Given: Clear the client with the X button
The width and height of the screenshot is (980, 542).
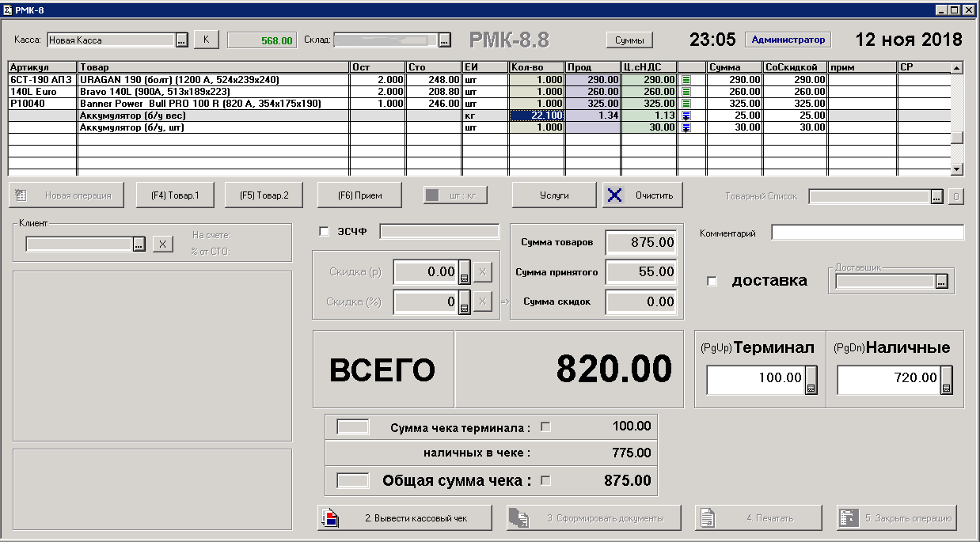Looking at the screenshot, I should pyautogui.click(x=162, y=244).
